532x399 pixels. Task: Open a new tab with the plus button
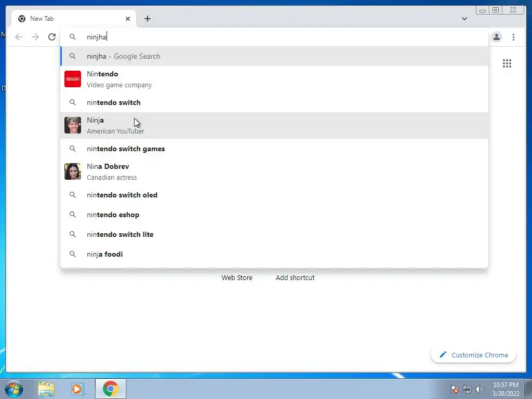147,19
